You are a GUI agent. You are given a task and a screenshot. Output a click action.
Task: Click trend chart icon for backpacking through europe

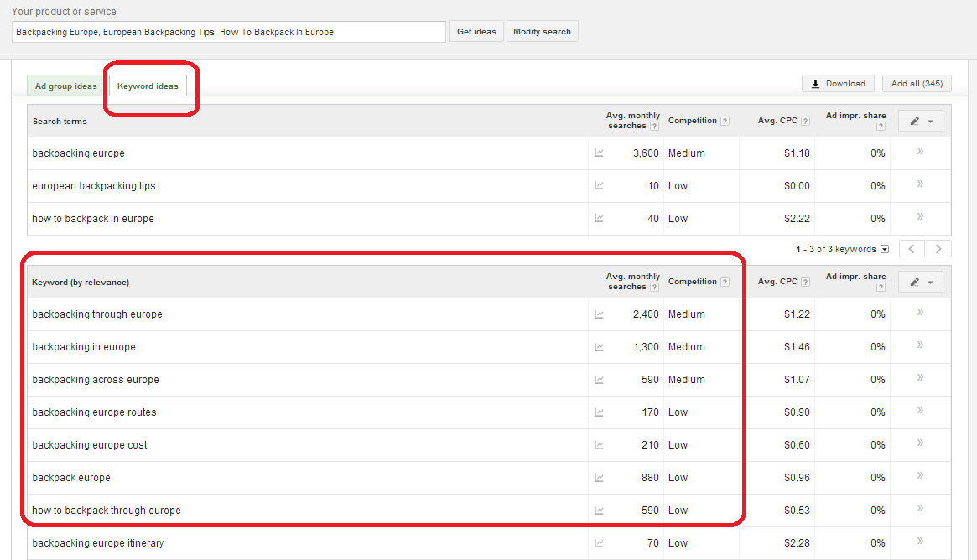tap(599, 314)
